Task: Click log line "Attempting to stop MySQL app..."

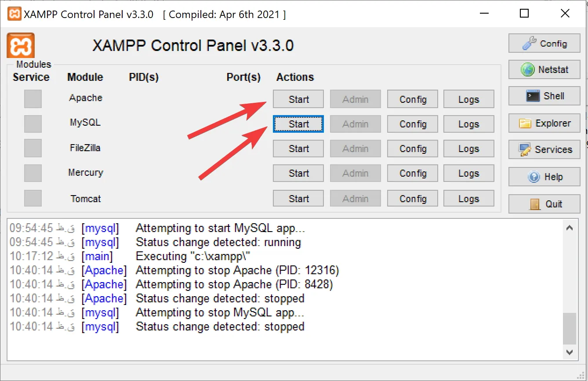Action: coord(220,312)
